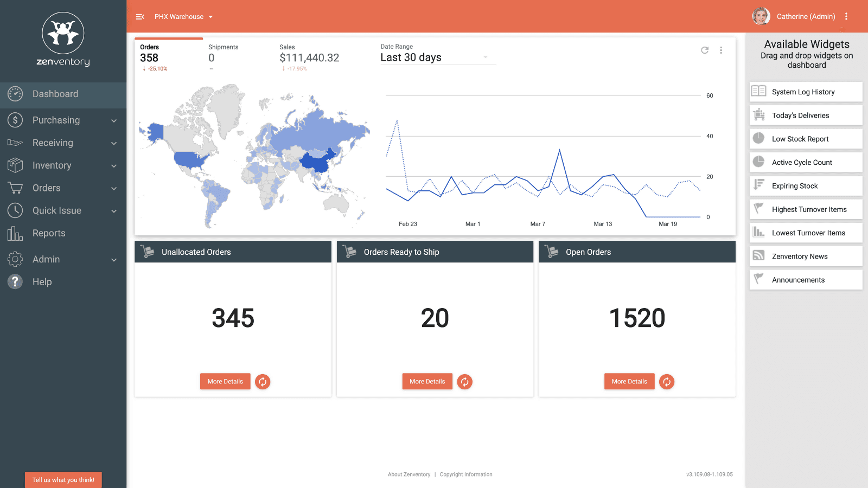Collapse the sidebar with the hamburger icon
This screenshot has height=488, width=868.
coord(140,17)
